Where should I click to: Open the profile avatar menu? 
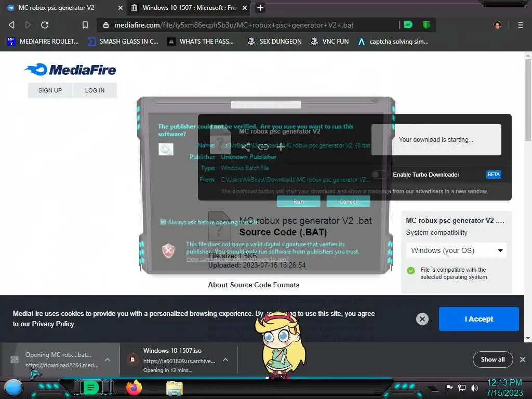497,25
